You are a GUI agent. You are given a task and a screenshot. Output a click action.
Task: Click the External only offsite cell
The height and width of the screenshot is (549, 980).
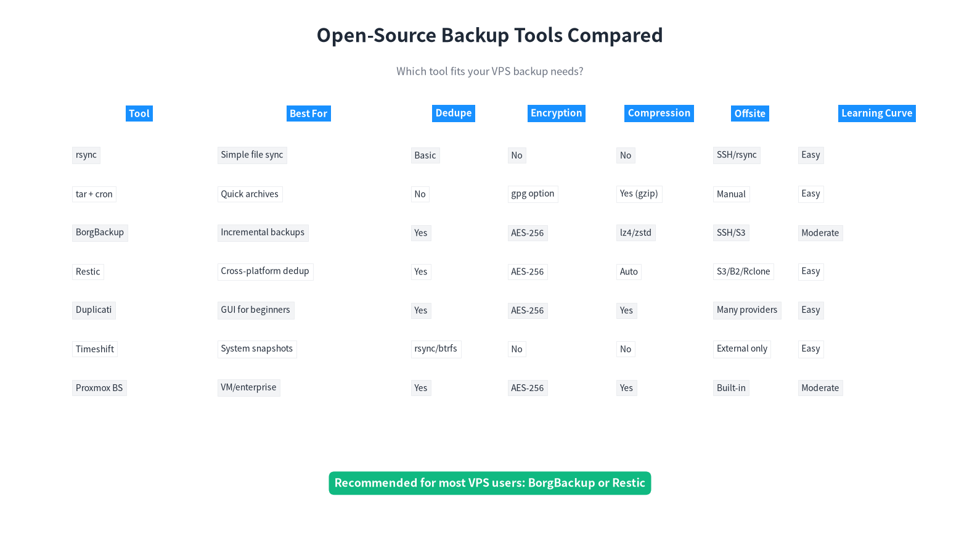(x=742, y=349)
